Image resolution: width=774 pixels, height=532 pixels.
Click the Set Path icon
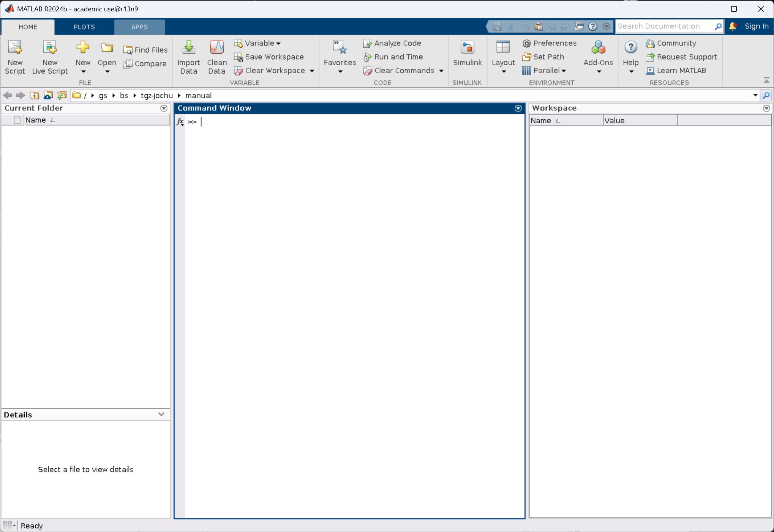tap(526, 57)
